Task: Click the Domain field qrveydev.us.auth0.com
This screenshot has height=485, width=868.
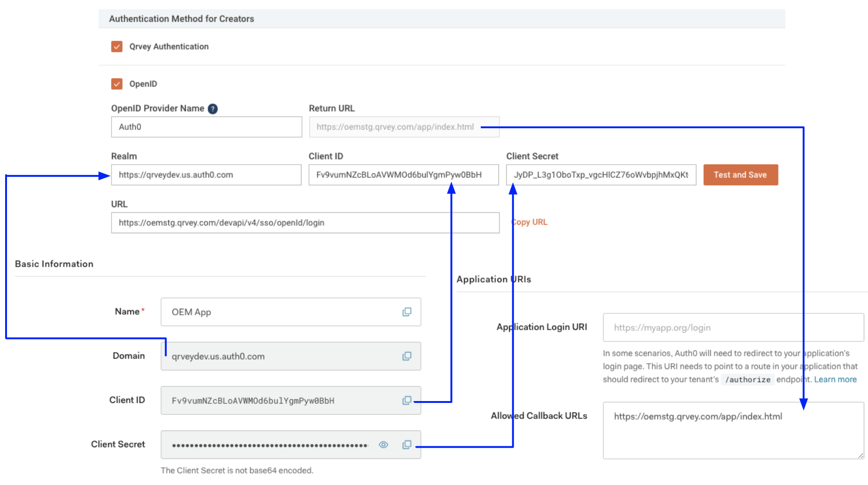Action: (291, 356)
